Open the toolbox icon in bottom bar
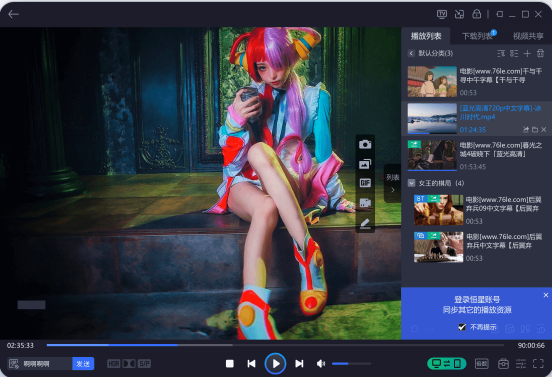 503,364
